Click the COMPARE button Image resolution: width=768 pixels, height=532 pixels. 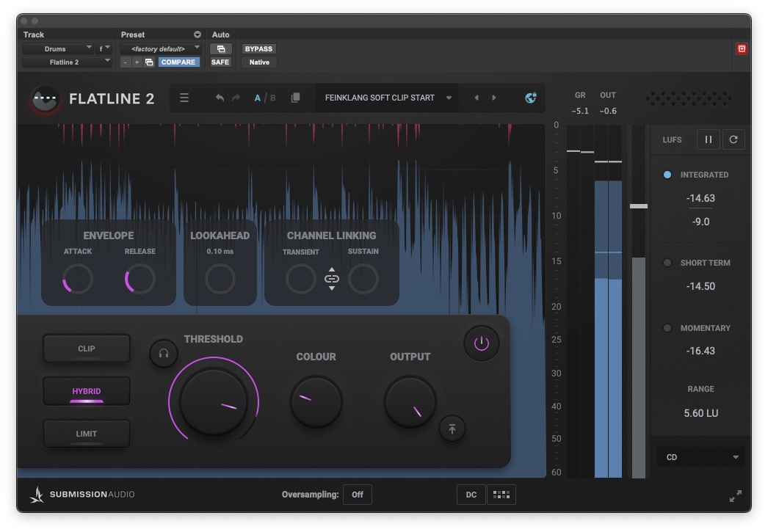[178, 62]
